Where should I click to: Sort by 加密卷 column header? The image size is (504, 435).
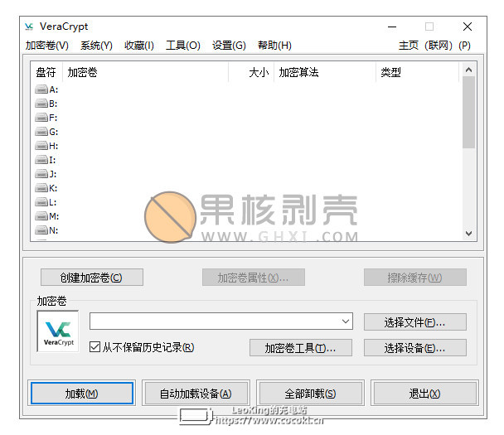tap(145, 72)
